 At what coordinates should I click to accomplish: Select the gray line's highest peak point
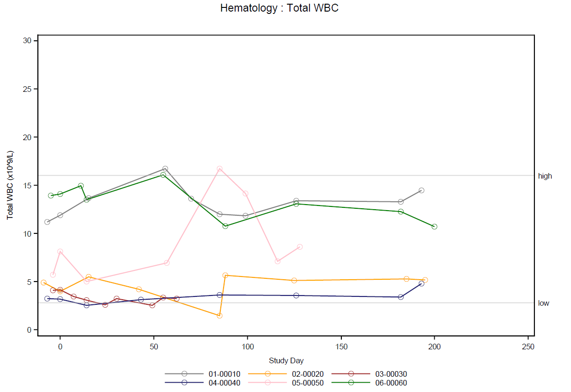pos(165,169)
